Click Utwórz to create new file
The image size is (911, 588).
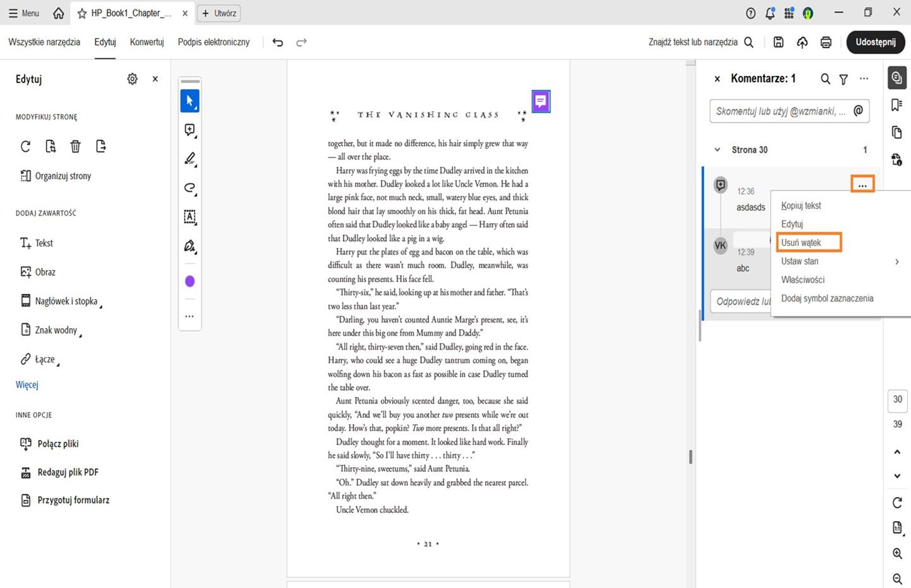tap(219, 13)
